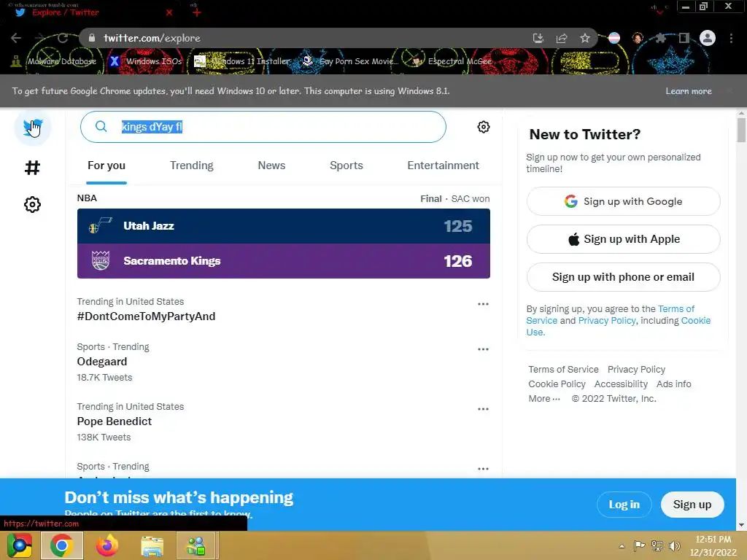747x560 pixels.
Task: Open more options for Pope Benedict trend
Action: [483, 409]
